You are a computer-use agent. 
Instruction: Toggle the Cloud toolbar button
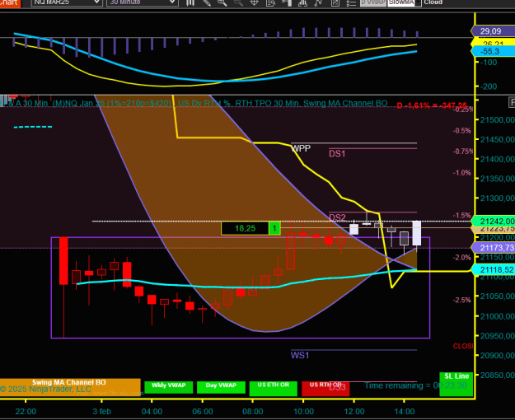point(433,2)
